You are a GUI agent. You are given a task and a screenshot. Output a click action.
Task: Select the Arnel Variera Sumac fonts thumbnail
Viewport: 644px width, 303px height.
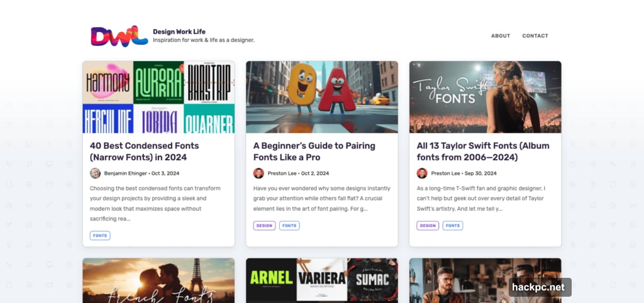click(322, 280)
